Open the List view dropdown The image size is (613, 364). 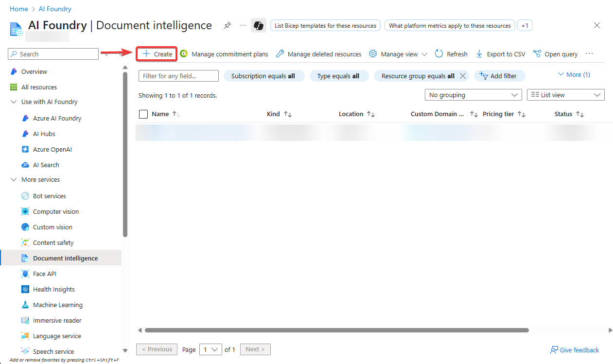(565, 95)
